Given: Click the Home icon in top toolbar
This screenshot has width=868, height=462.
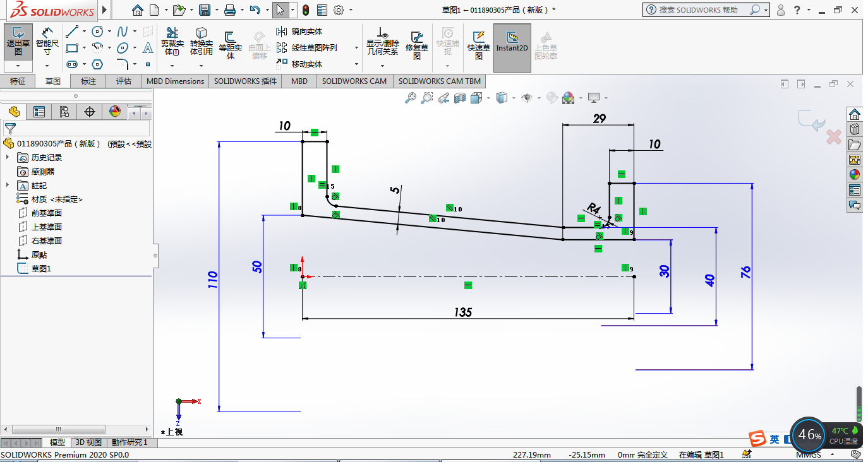Looking at the screenshot, I should (x=138, y=10).
